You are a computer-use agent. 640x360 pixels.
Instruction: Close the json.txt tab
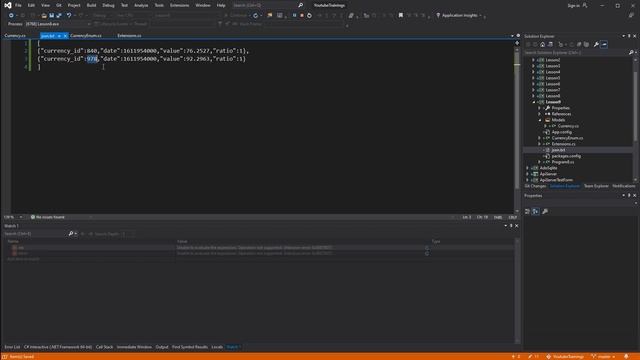[65, 36]
